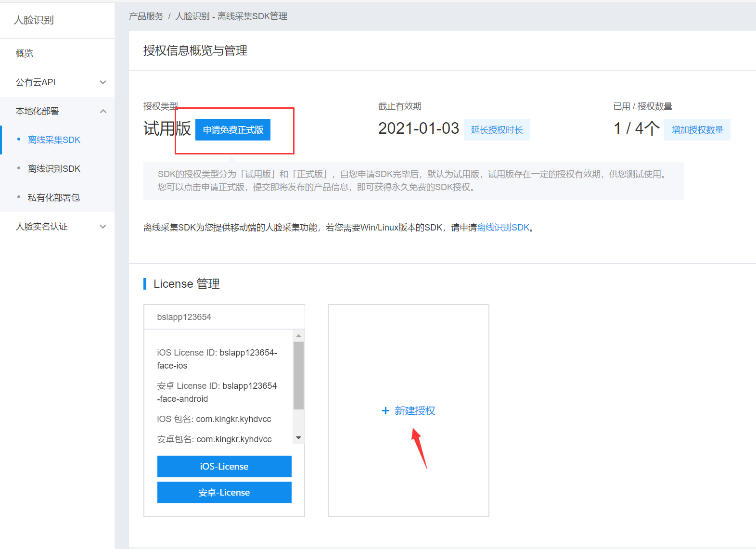The height and width of the screenshot is (549, 756).
Task: Click 产品服务 in the breadcrumb
Action: click(x=146, y=16)
